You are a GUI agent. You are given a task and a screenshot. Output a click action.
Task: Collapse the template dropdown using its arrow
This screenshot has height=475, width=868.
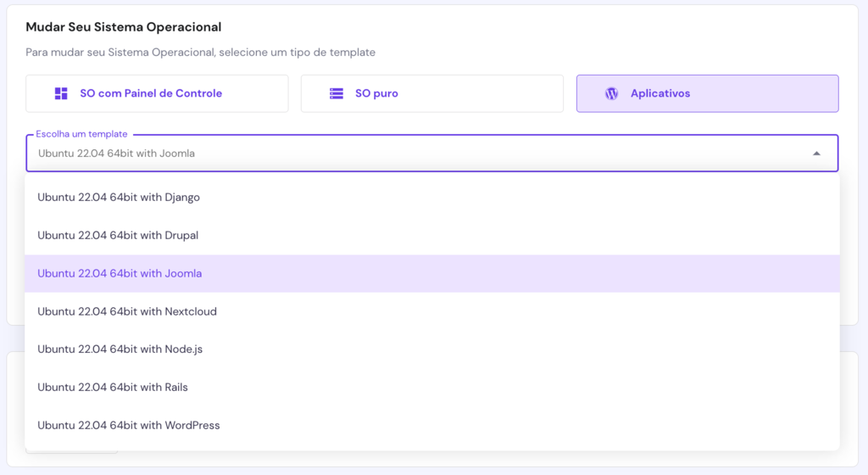click(x=816, y=154)
